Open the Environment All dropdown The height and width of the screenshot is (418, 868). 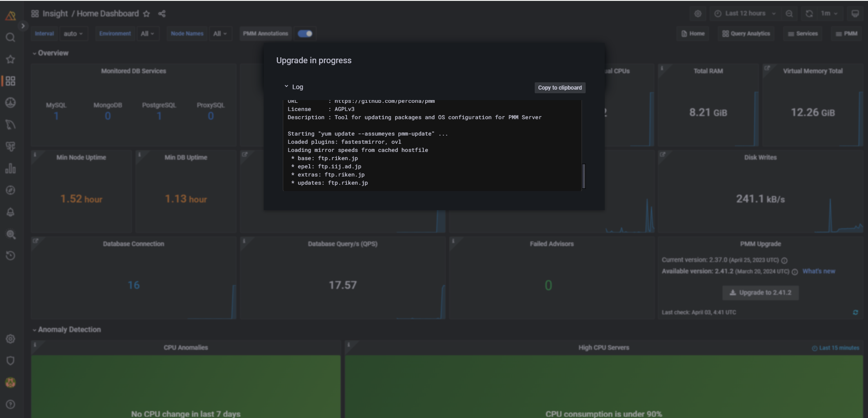pyautogui.click(x=147, y=34)
